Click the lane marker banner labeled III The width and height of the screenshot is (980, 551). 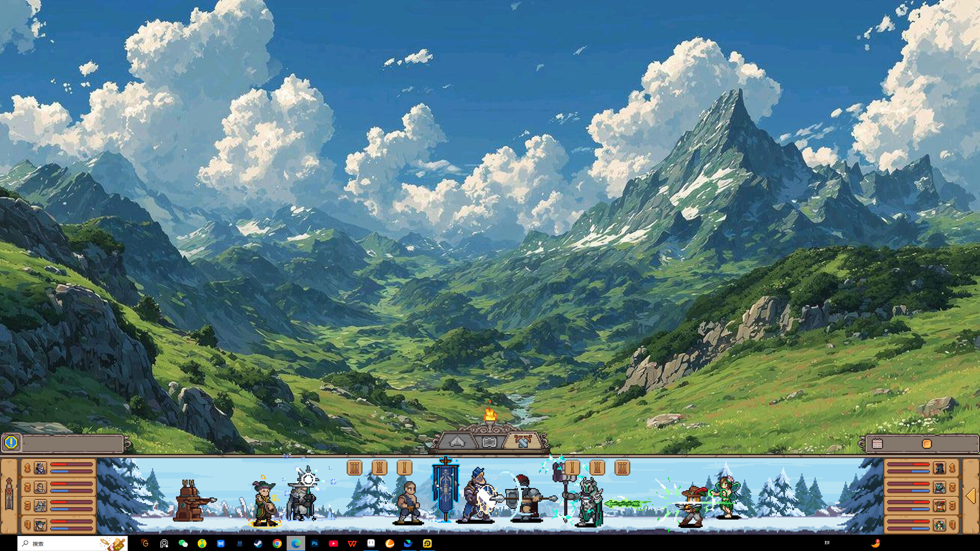(355, 467)
